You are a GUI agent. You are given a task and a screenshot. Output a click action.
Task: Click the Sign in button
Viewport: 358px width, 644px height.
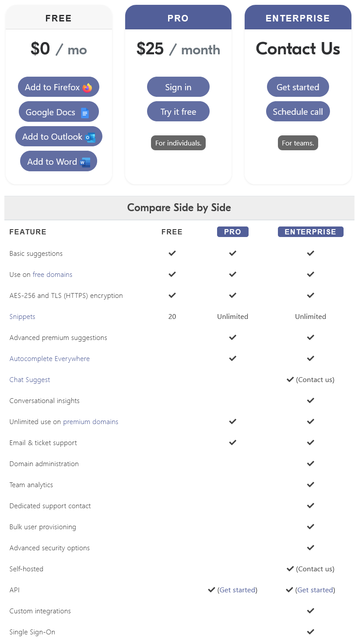pyautogui.click(x=178, y=87)
